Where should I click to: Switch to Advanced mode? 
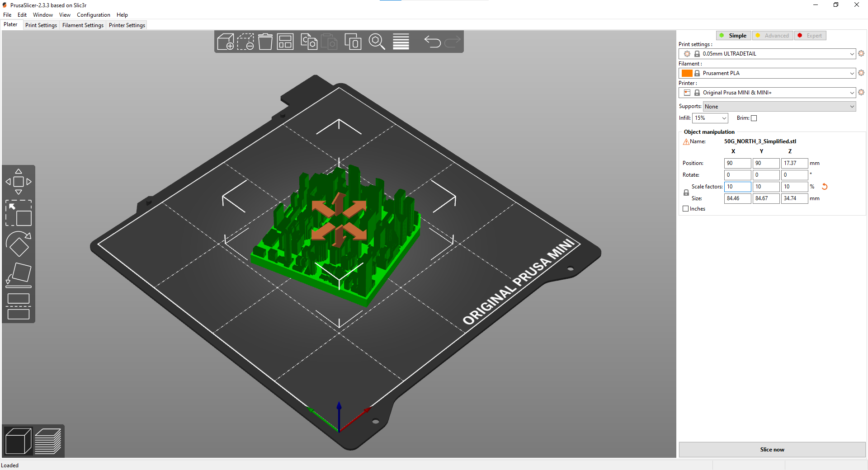773,36
